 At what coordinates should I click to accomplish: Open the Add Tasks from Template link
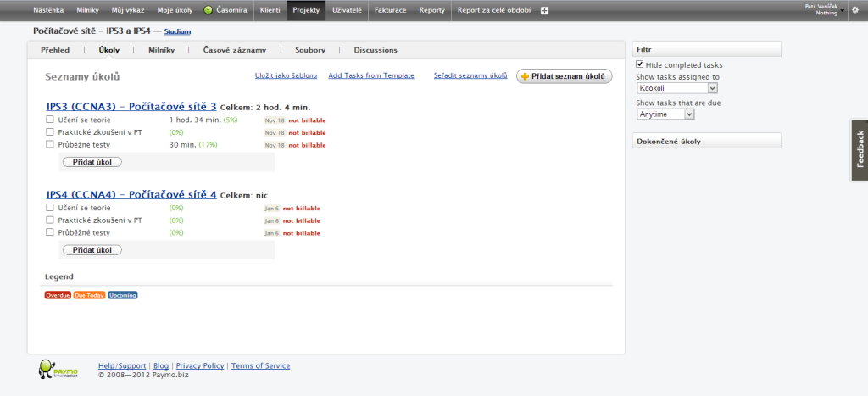click(371, 75)
